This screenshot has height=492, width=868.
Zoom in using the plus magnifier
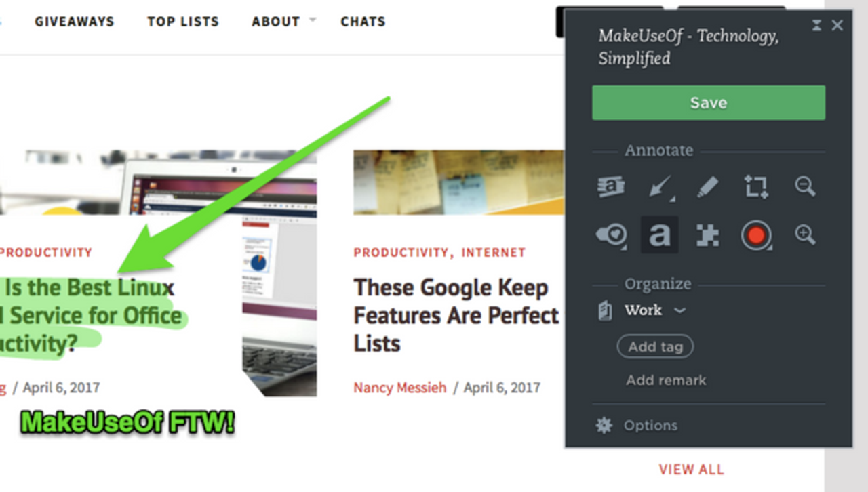coord(805,235)
